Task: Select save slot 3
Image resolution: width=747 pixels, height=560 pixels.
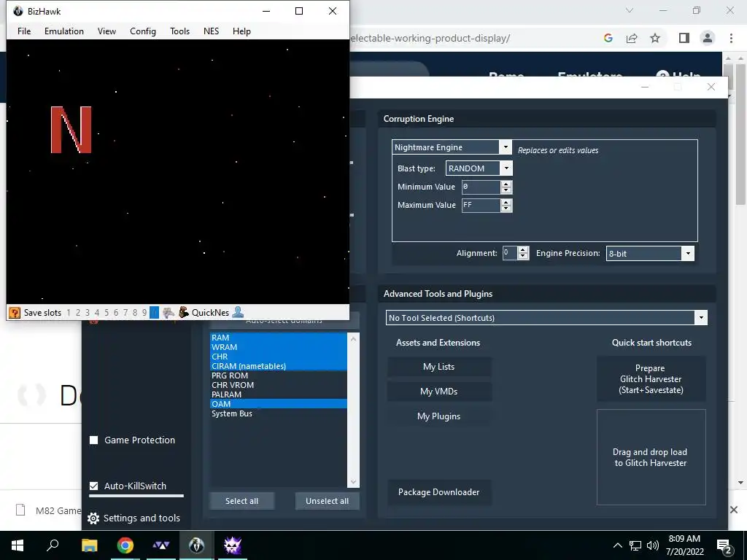Action: (x=88, y=313)
